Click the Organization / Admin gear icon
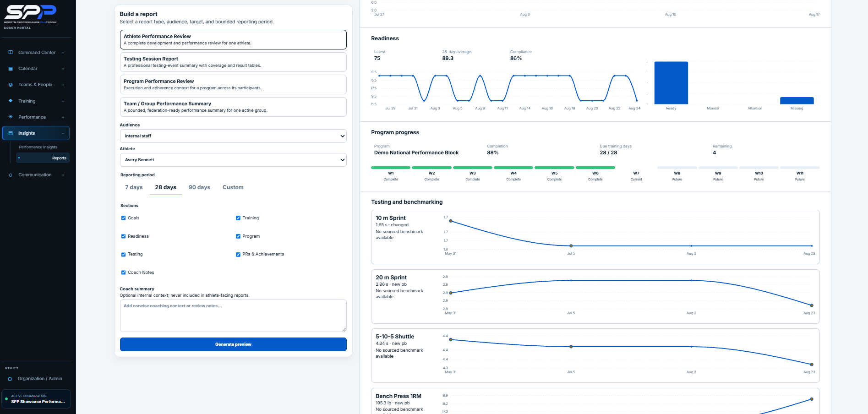The height and width of the screenshot is (414, 868). [10, 379]
